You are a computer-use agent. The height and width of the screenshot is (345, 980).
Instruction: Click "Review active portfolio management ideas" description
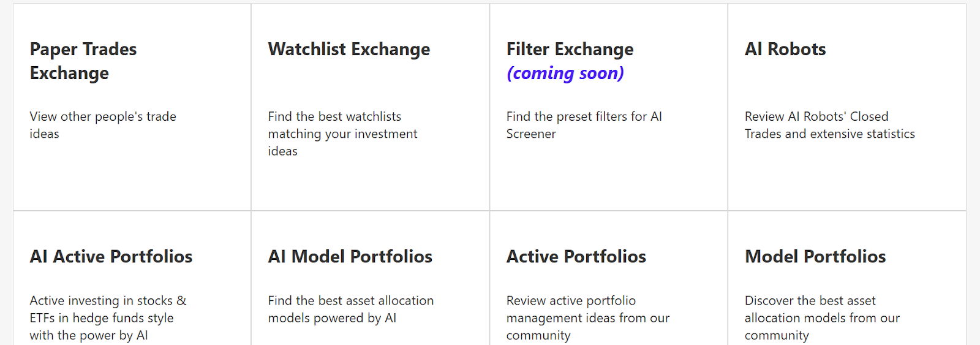click(x=587, y=317)
